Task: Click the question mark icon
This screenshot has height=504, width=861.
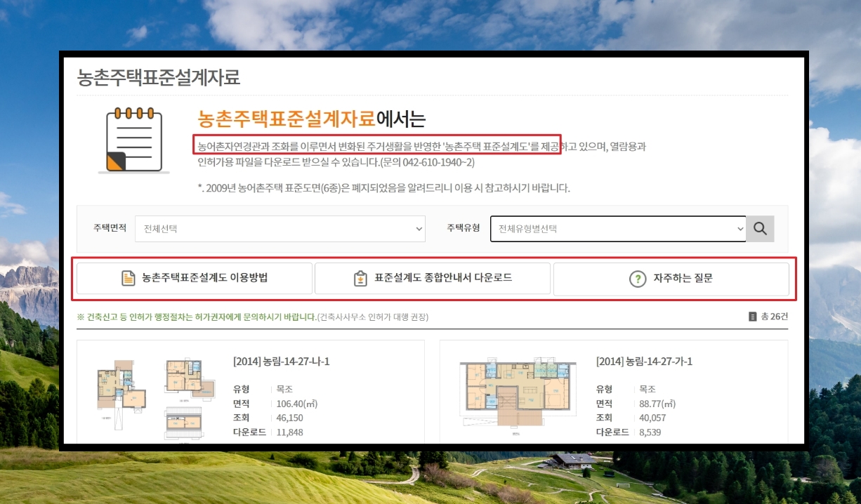Action: coord(637,279)
